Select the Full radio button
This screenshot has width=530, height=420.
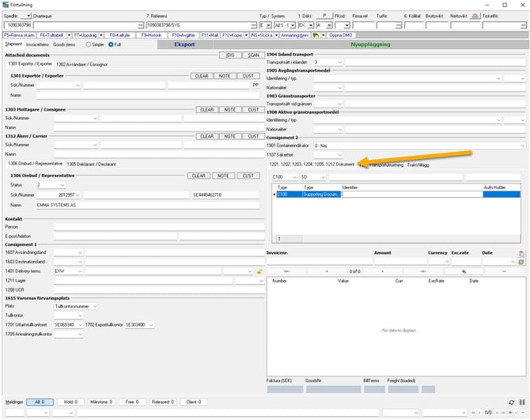[111, 44]
